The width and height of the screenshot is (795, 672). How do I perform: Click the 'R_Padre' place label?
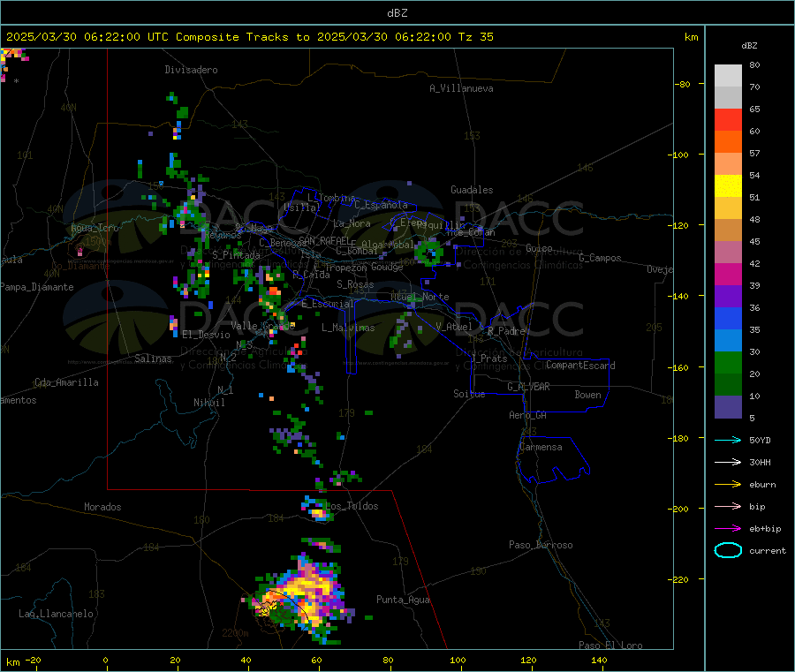pos(506,331)
